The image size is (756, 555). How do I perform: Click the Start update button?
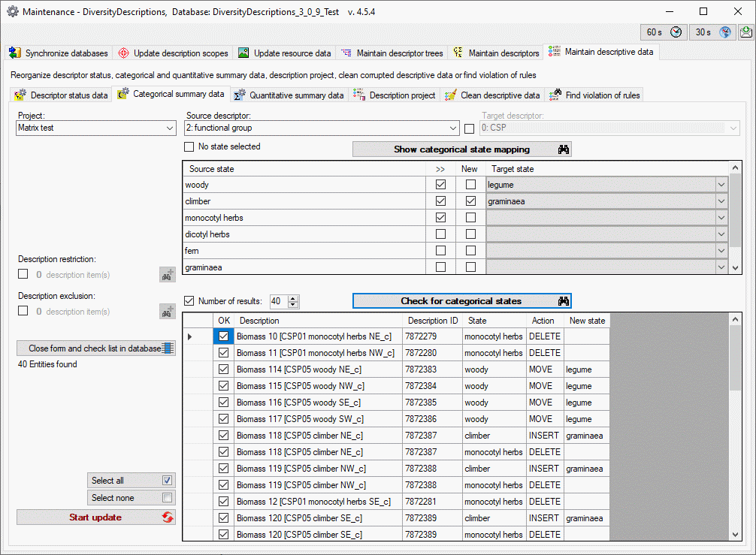96,517
